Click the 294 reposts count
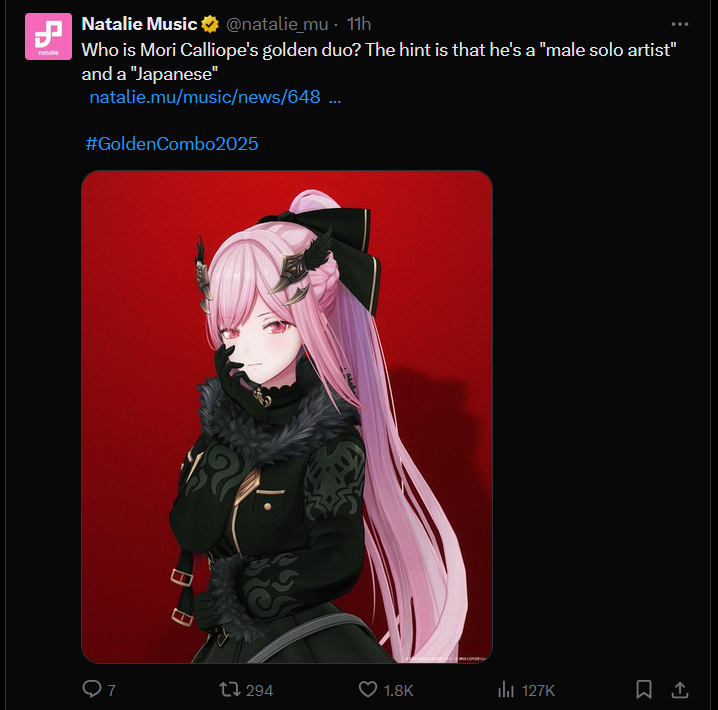 click(x=259, y=690)
